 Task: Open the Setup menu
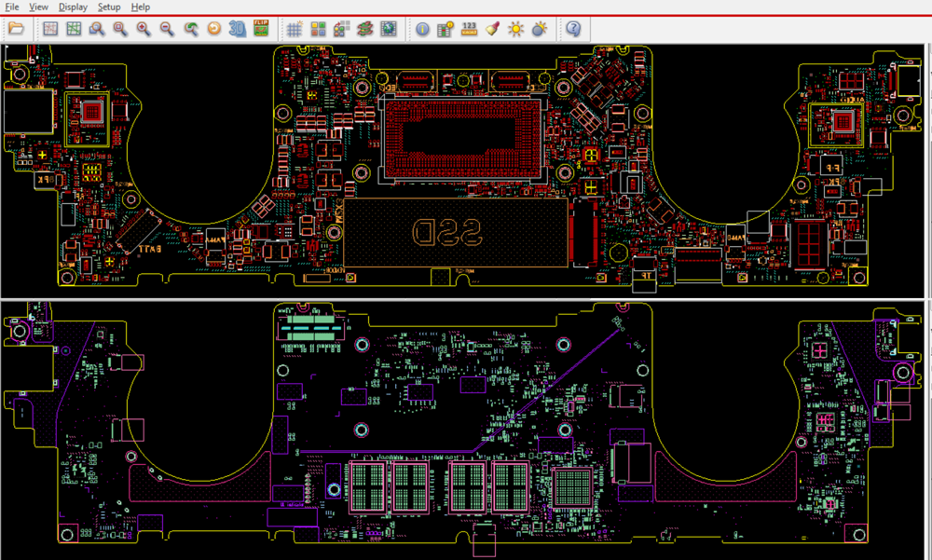(109, 7)
